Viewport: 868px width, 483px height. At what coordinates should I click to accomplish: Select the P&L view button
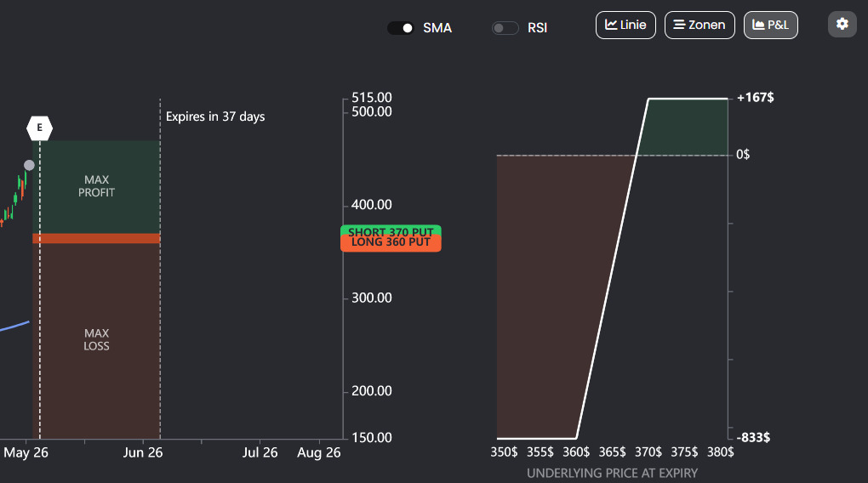pos(771,25)
